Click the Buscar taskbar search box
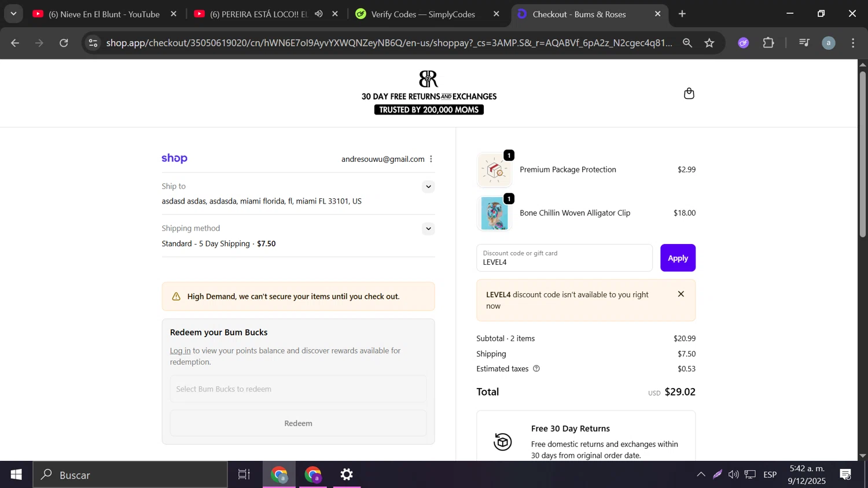The height and width of the screenshot is (488, 868). (x=130, y=475)
